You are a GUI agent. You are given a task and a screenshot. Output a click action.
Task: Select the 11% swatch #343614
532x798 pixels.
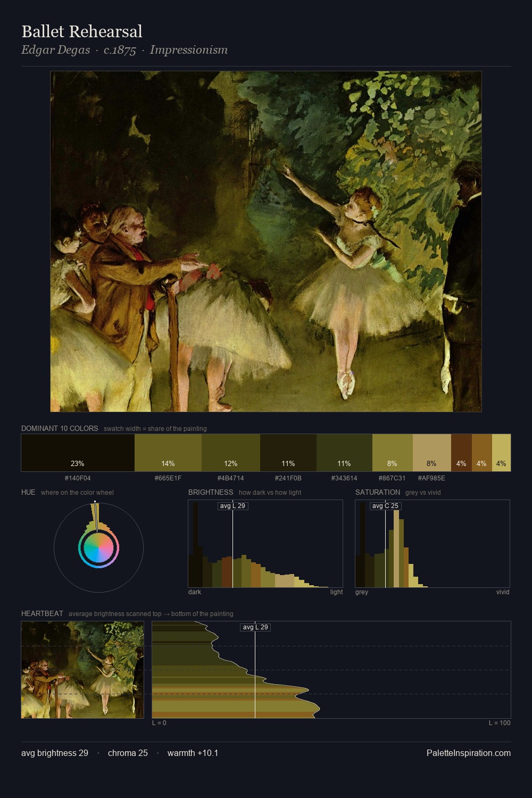click(344, 453)
